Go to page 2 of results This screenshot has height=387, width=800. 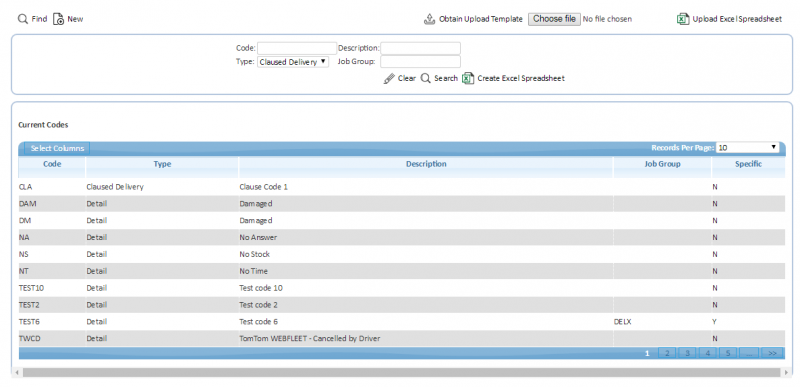pyautogui.click(x=667, y=353)
